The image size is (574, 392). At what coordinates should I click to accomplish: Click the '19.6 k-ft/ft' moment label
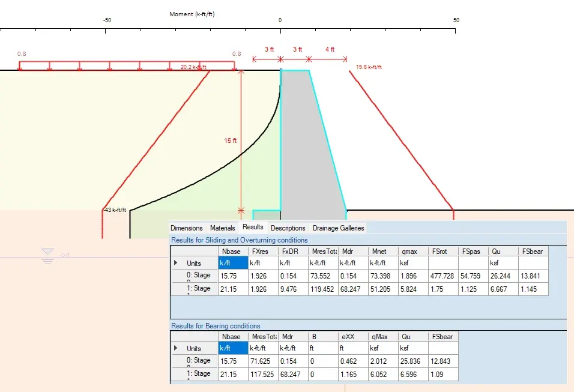369,67
